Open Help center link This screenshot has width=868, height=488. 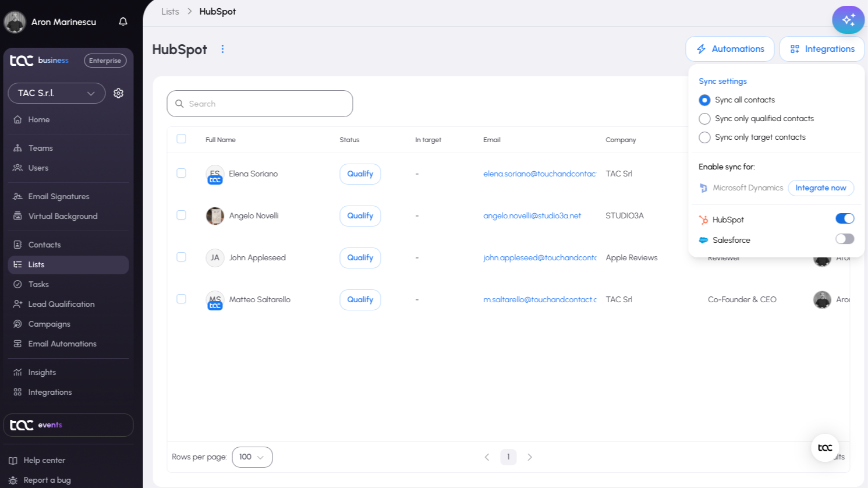[x=37, y=460]
